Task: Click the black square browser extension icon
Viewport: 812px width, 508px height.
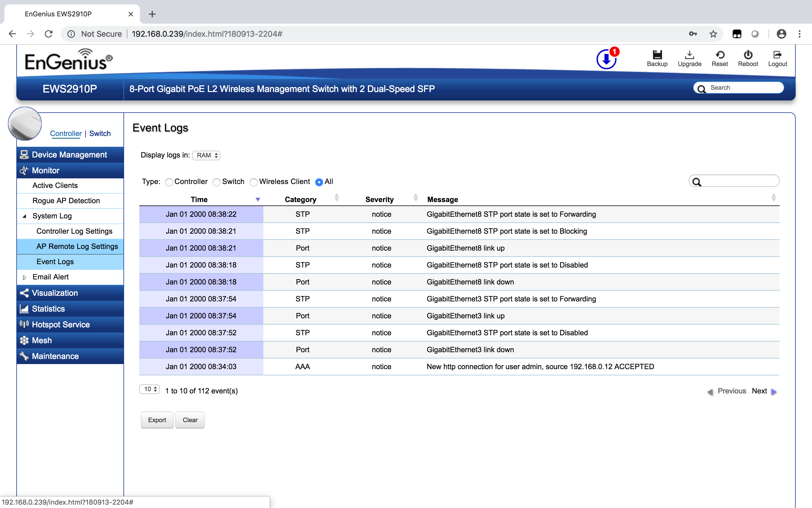Action: (x=737, y=34)
